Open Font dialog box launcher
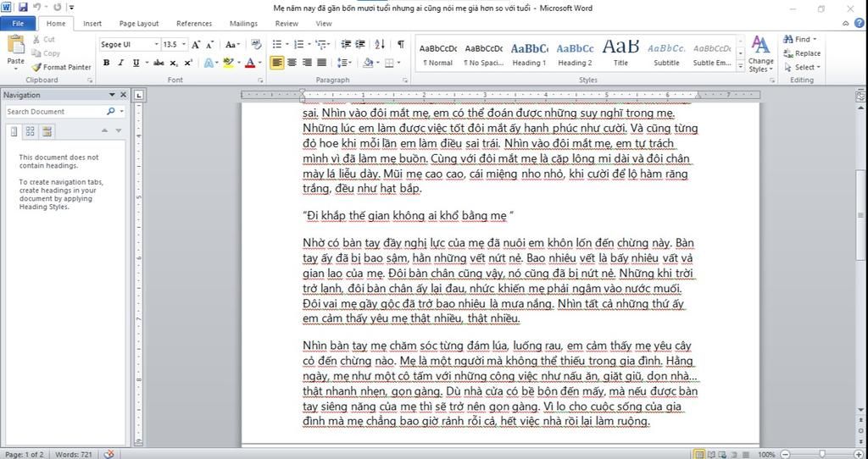 point(260,80)
